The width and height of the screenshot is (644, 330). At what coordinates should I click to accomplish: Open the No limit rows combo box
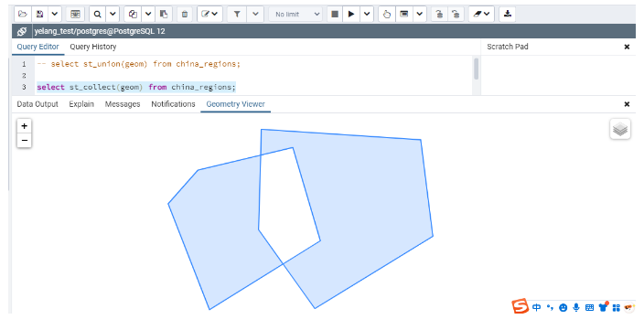click(295, 14)
